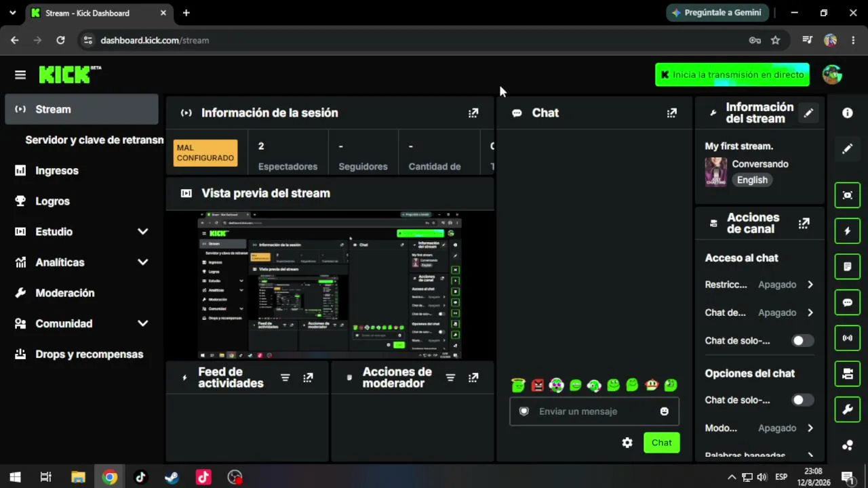Click the 2 Espectadores count
The image size is (868, 488).
288,156
